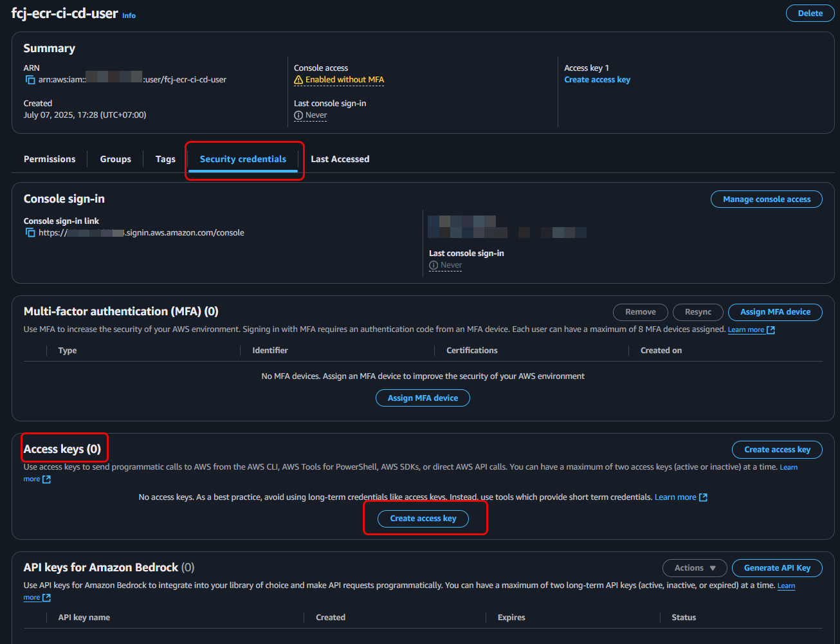Copy the console sign-in link icon
840x644 pixels.
(30, 233)
